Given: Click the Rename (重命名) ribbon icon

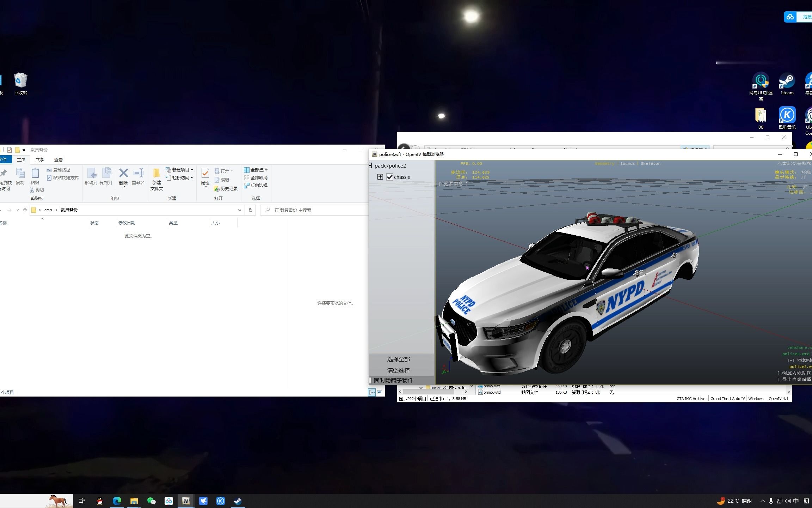Looking at the screenshot, I should (138, 176).
